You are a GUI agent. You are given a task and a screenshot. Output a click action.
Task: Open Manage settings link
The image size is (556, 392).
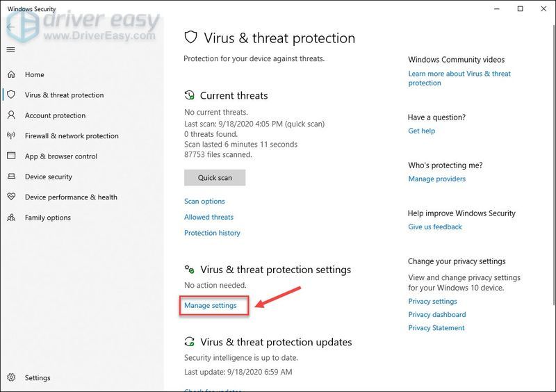click(x=211, y=305)
